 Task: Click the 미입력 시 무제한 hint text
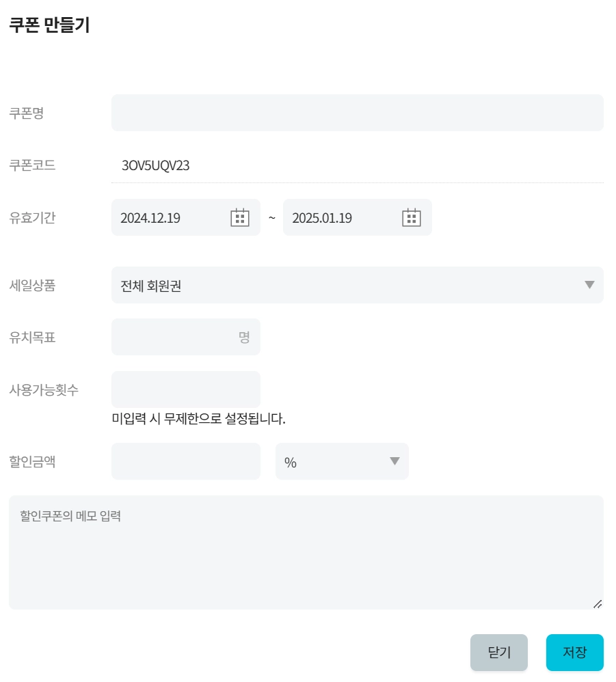[x=198, y=418]
